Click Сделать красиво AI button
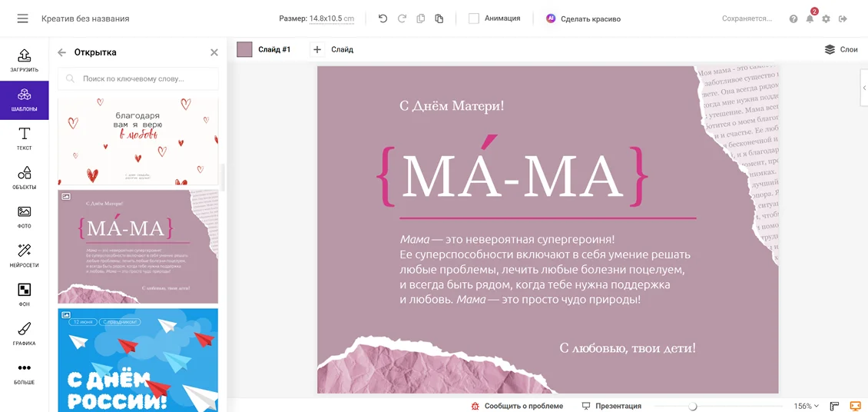The height and width of the screenshot is (412, 868). (x=583, y=18)
